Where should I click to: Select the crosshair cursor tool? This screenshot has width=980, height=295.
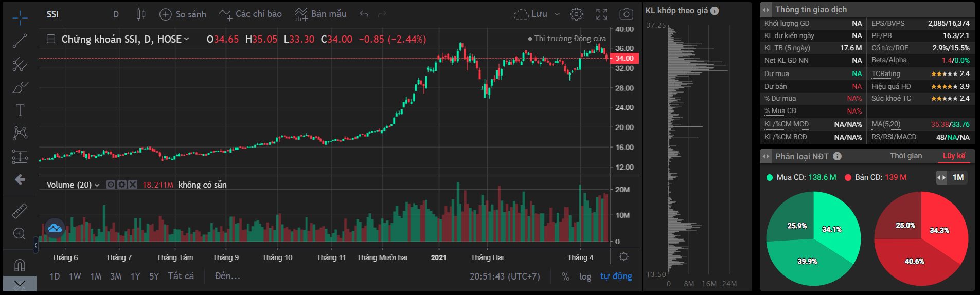[x=20, y=17]
